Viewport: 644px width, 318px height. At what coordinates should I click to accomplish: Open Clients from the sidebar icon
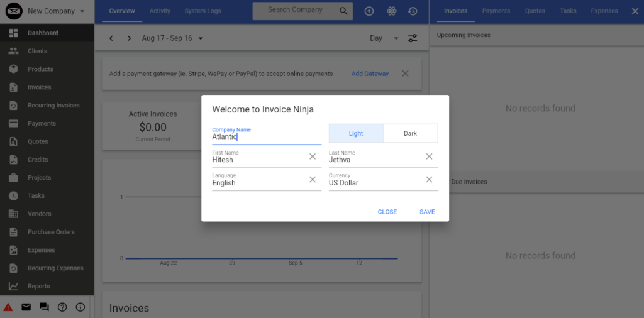click(14, 51)
